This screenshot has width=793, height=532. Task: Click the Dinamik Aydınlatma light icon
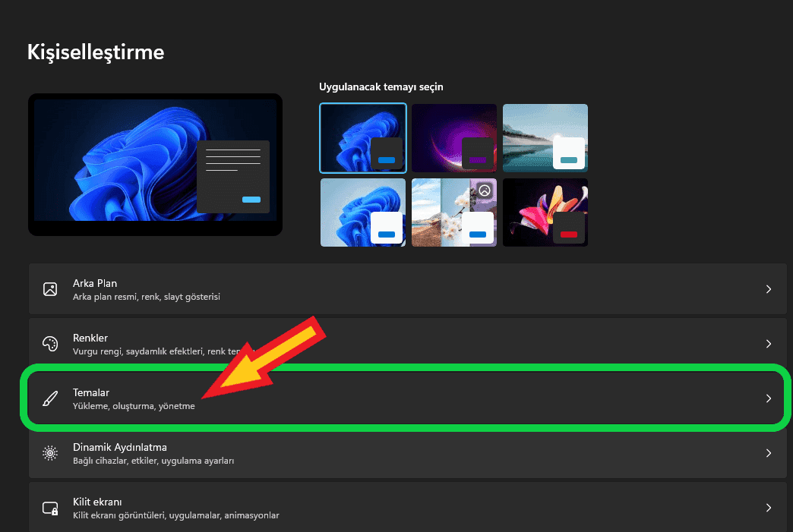[x=50, y=453]
